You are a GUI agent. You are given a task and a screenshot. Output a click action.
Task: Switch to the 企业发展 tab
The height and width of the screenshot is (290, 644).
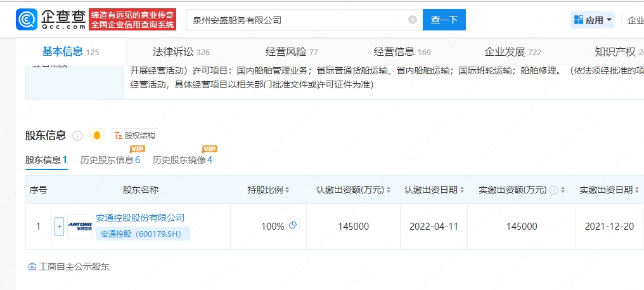tap(513, 52)
